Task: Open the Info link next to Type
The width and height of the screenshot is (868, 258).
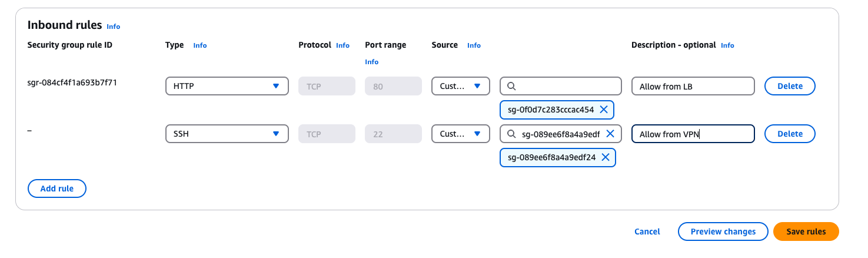Action: [x=200, y=45]
